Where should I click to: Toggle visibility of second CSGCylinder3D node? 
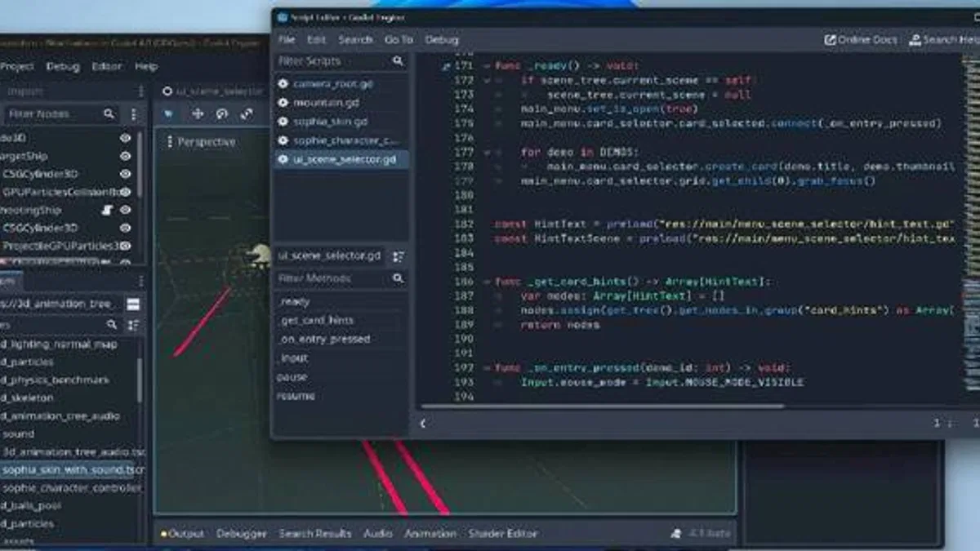(x=125, y=228)
